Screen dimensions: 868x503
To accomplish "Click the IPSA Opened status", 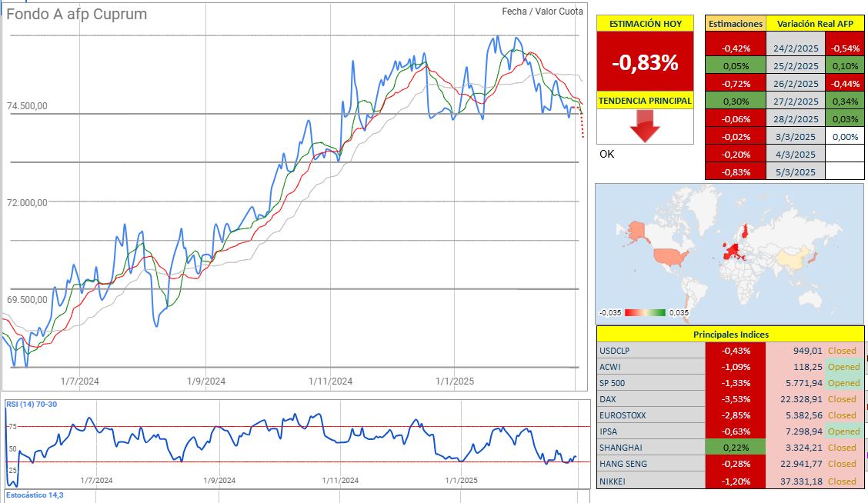I will [x=843, y=431].
